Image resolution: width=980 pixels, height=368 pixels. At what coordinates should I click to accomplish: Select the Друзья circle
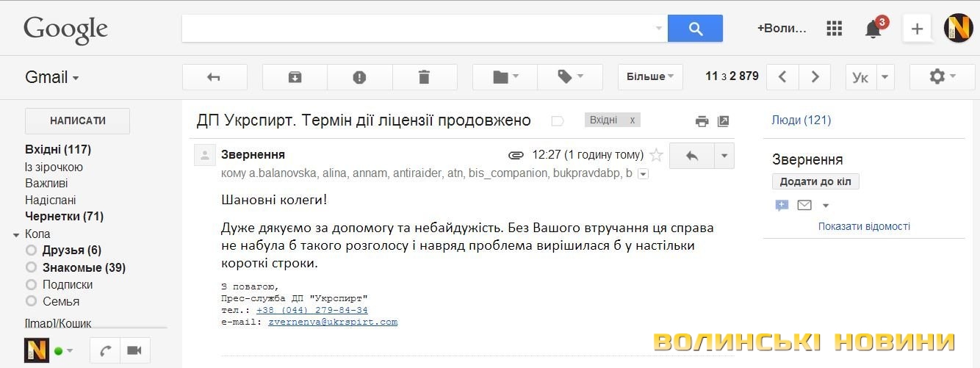click(x=71, y=250)
